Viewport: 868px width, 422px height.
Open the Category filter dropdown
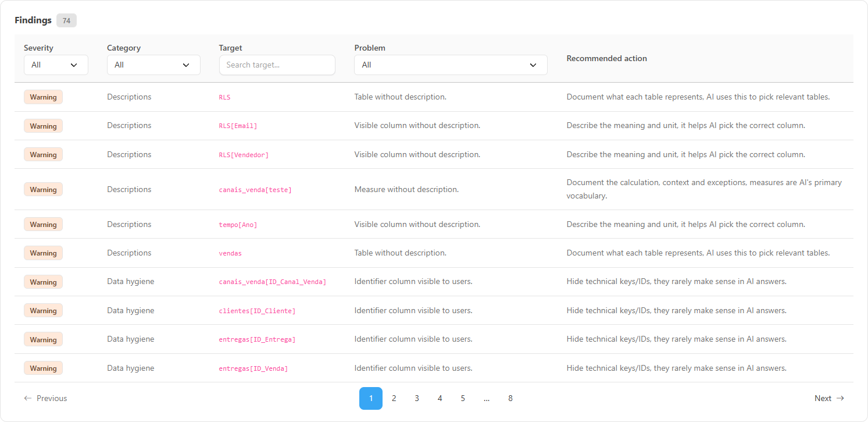click(x=153, y=65)
